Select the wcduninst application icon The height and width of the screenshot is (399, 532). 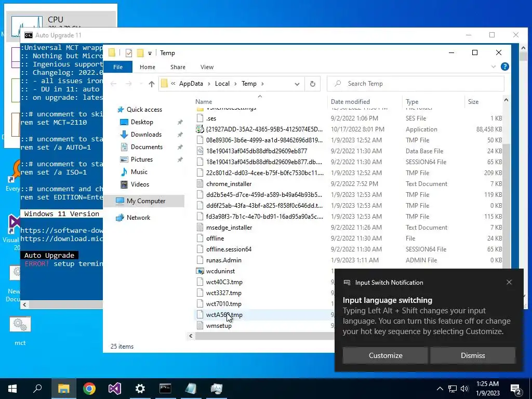tap(200, 271)
